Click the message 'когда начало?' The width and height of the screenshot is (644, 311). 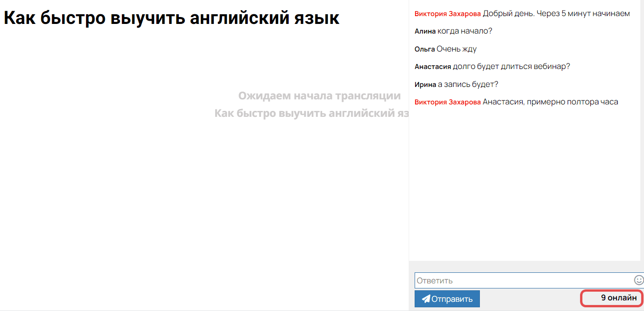(465, 31)
